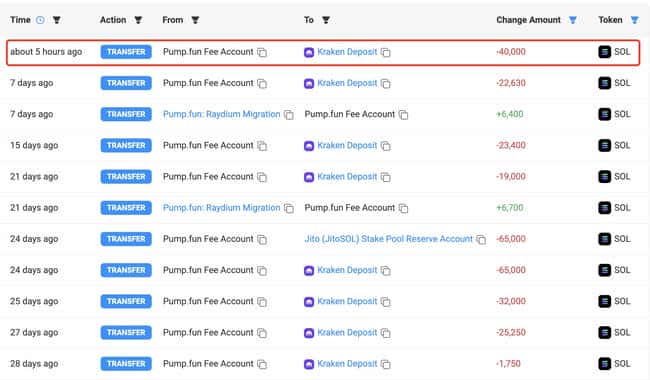Copy From address in the -22,630 row
650x380 pixels.
[x=262, y=83]
